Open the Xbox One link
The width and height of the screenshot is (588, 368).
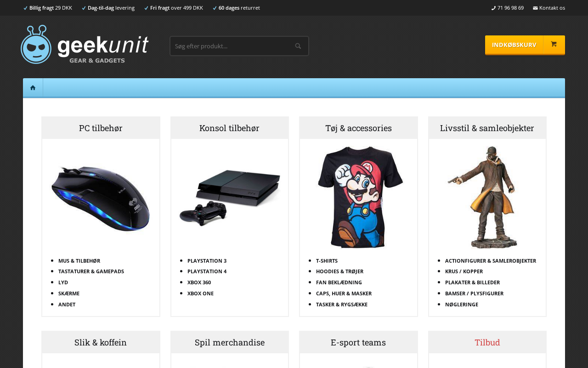[x=200, y=293]
